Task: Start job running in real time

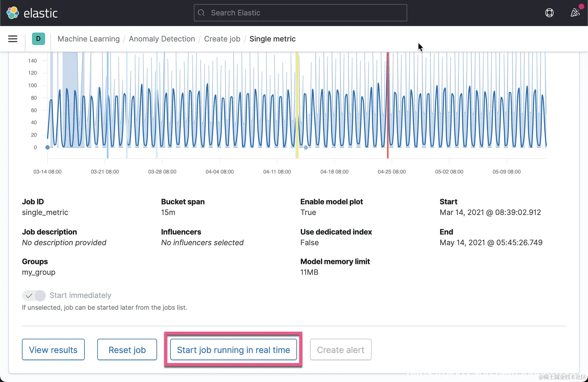Action: [x=233, y=349]
